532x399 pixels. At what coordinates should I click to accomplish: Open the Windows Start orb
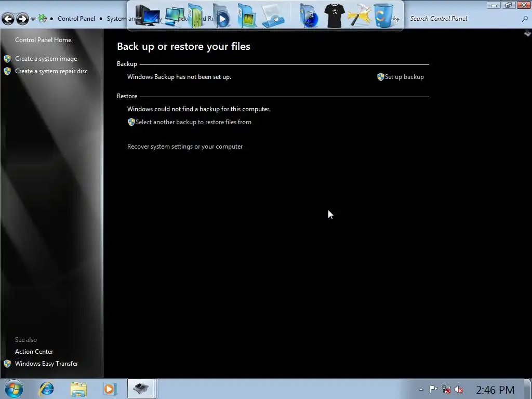14,389
